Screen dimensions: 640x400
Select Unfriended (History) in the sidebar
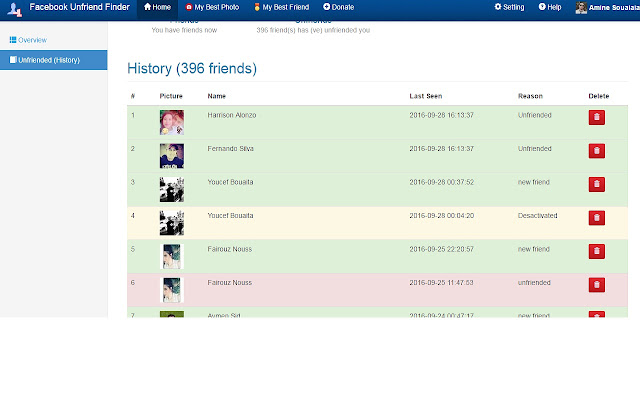[53, 60]
